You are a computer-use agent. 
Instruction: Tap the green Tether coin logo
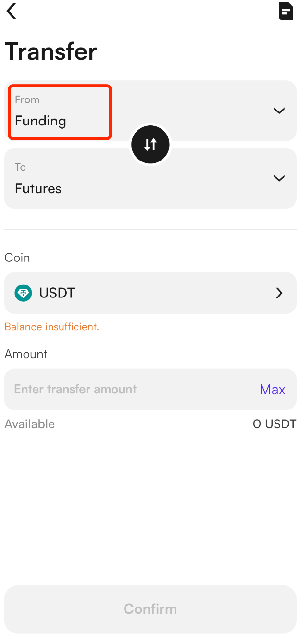(23, 293)
